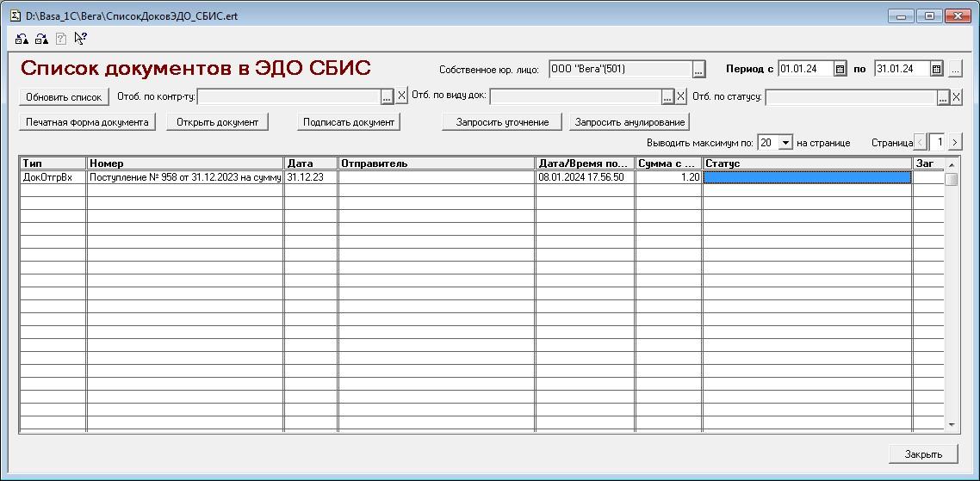Screen dimensions: 980x481
Task: Clear the status filter with X
Action: pyautogui.click(x=956, y=97)
